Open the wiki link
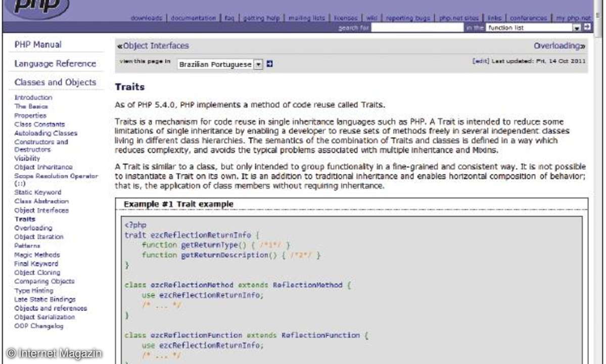The height and width of the screenshot is (364, 606). pos(372,18)
